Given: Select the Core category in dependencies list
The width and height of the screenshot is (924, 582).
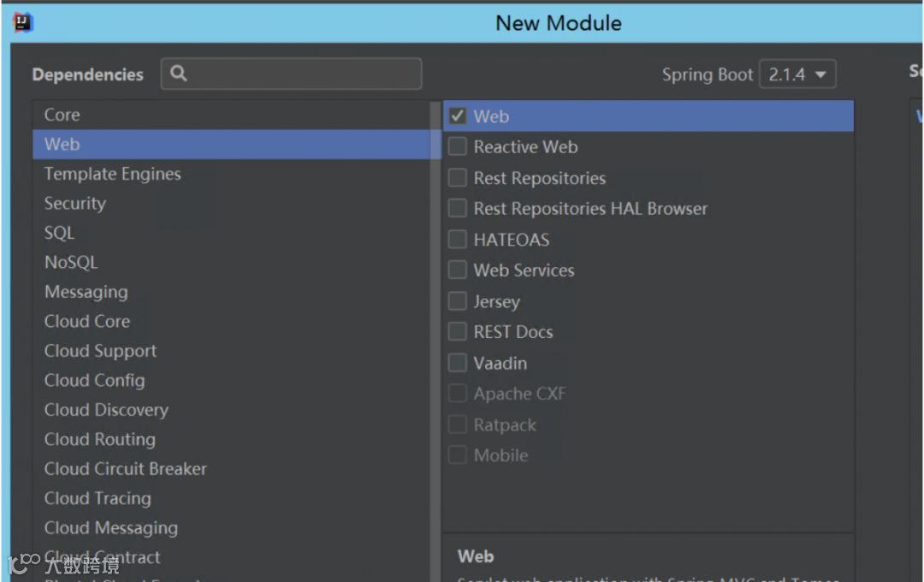Looking at the screenshot, I should click(232, 115).
